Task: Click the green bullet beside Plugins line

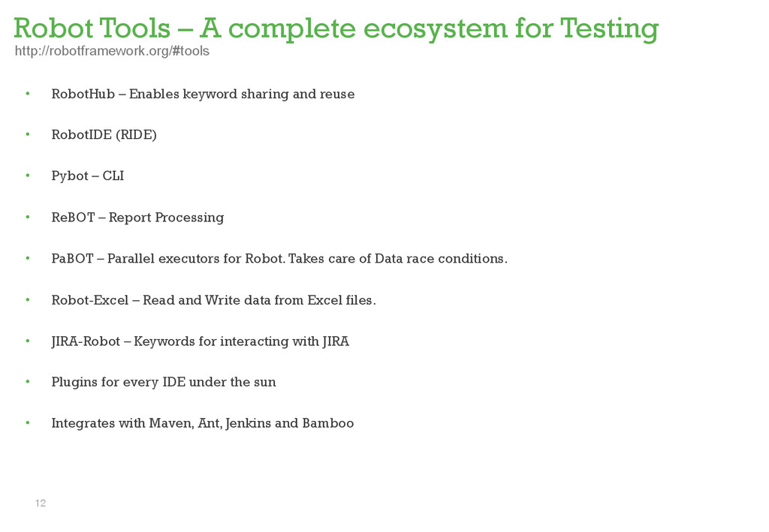Action: [28, 381]
